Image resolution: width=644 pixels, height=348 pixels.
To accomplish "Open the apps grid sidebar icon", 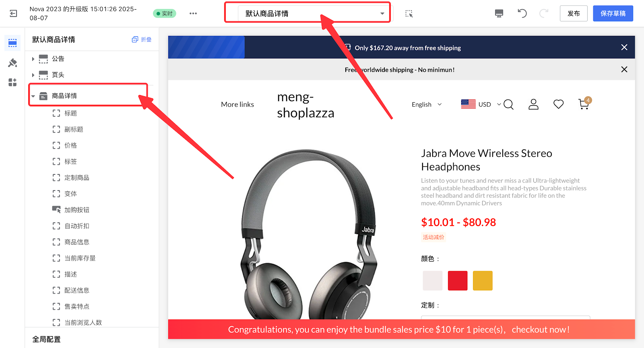I will 12,83.
